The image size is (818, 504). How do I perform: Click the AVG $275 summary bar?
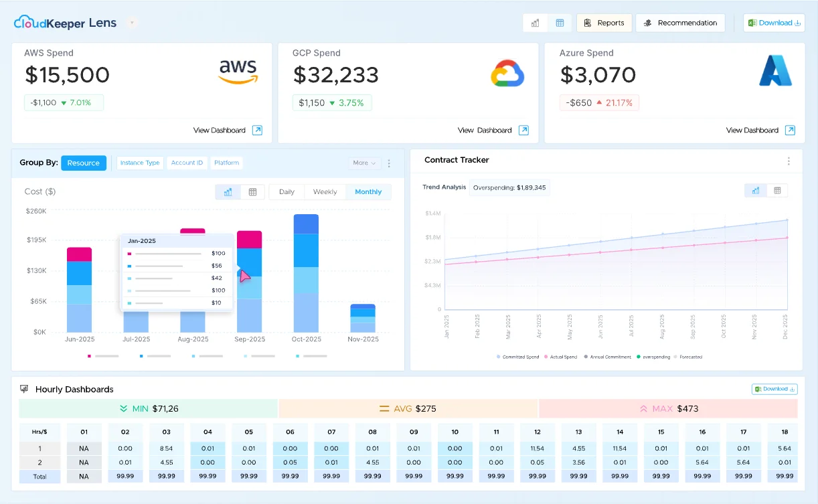click(x=408, y=409)
